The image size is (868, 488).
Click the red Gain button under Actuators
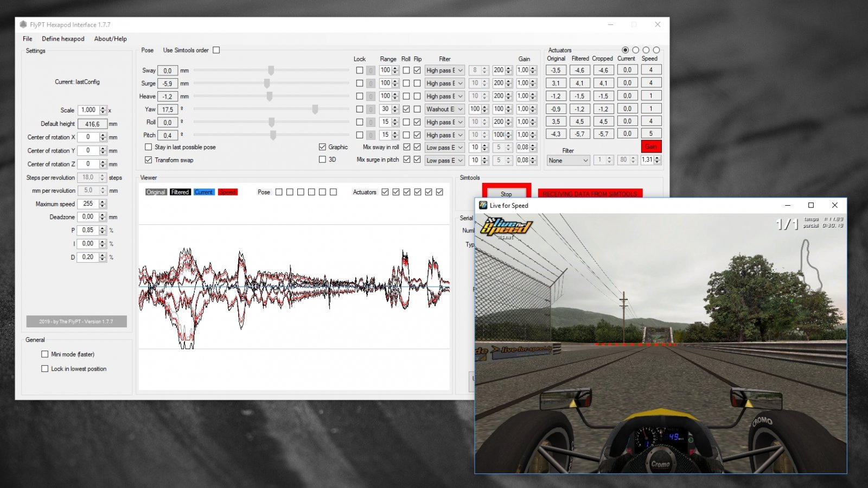[x=651, y=147]
